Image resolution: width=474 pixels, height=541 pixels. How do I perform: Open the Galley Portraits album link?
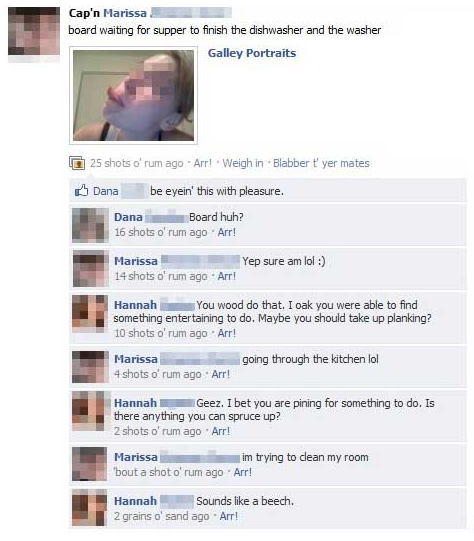252,53
